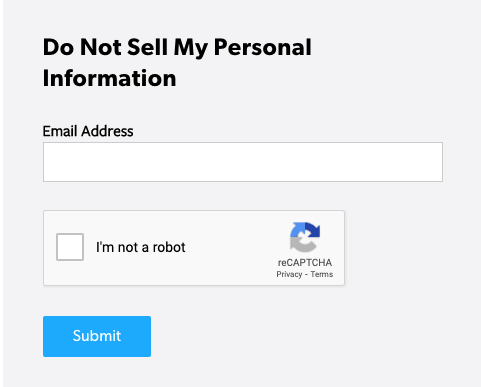The image size is (481, 387).
Task: Tick the reCAPTCHA verification box
Action: pyautogui.click(x=70, y=247)
